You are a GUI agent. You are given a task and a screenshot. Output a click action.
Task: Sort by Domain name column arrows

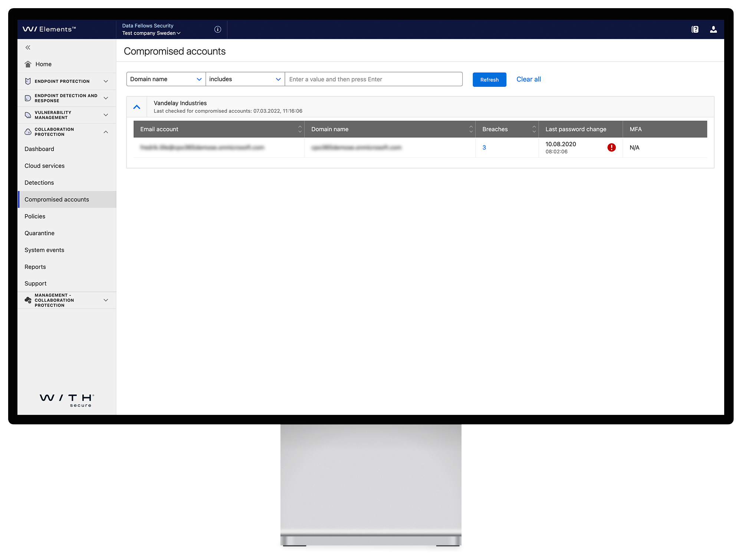click(x=471, y=129)
